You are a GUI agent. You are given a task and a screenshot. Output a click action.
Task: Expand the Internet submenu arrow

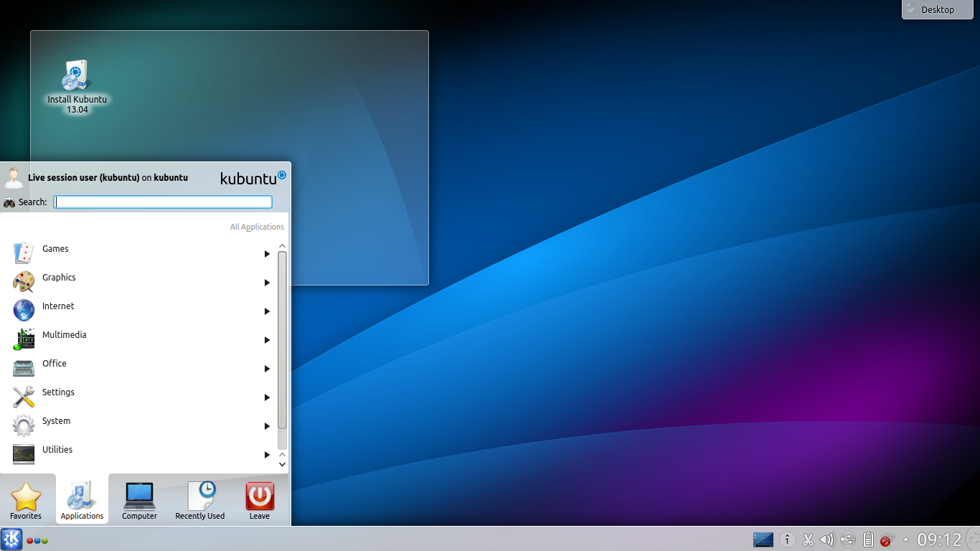pyautogui.click(x=267, y=311)
